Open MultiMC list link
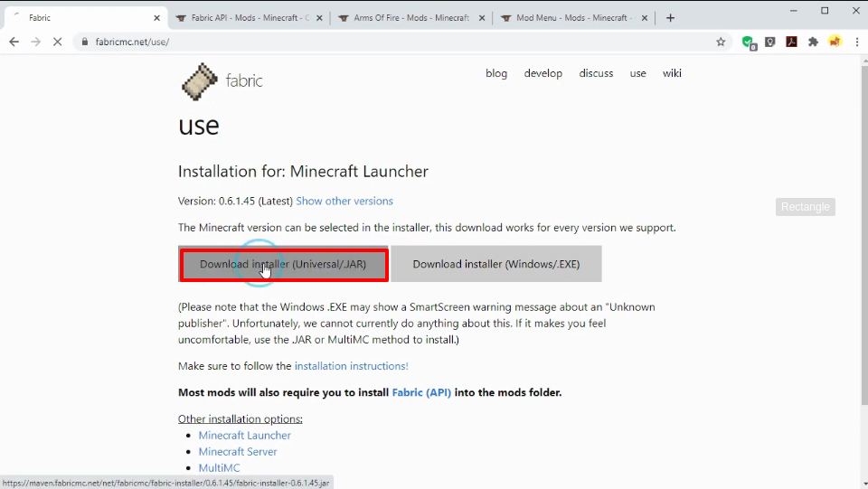The image size is (868, 489). click(219, 468)
